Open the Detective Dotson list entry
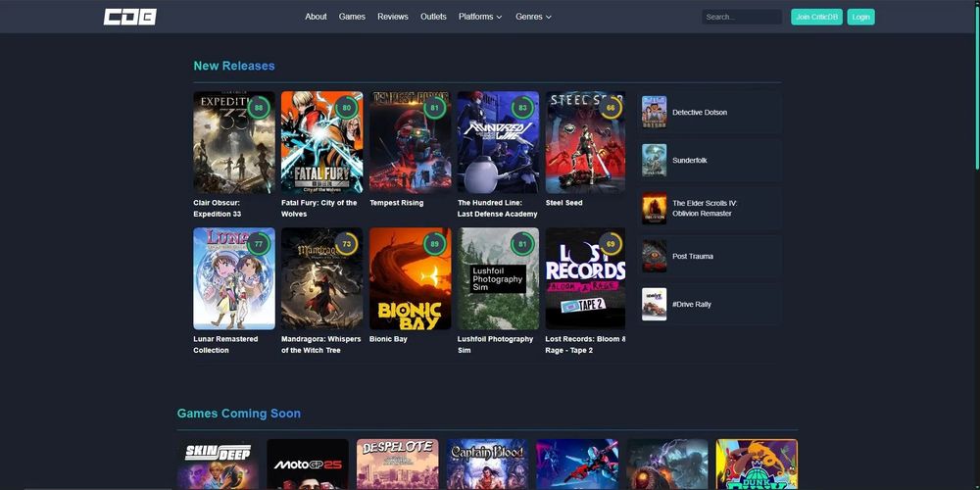 click(x=710, y=113)
